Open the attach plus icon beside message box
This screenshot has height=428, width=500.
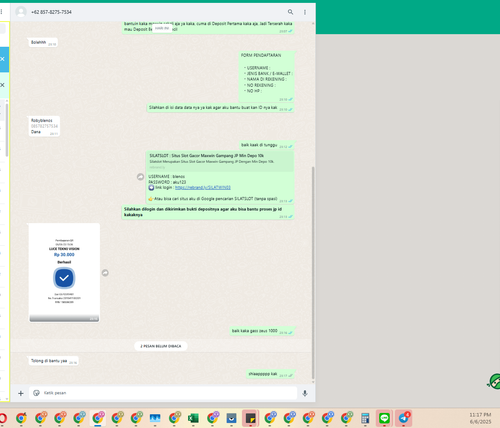pos(21,393)
